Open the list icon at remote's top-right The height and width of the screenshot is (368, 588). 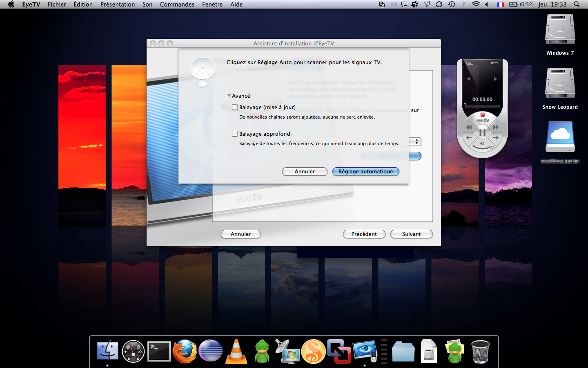click(494, 63)
